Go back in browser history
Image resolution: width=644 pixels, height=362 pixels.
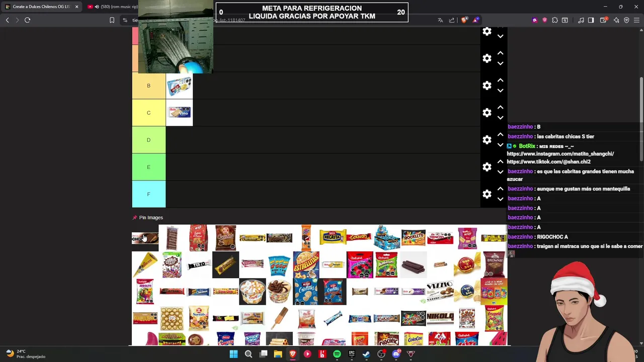click(7, 20)
